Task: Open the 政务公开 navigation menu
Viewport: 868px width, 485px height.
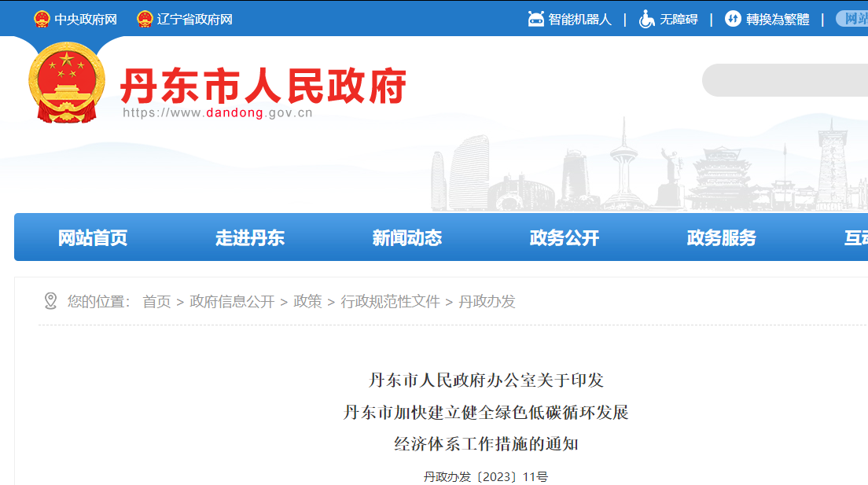Action: tap(565, 237)
